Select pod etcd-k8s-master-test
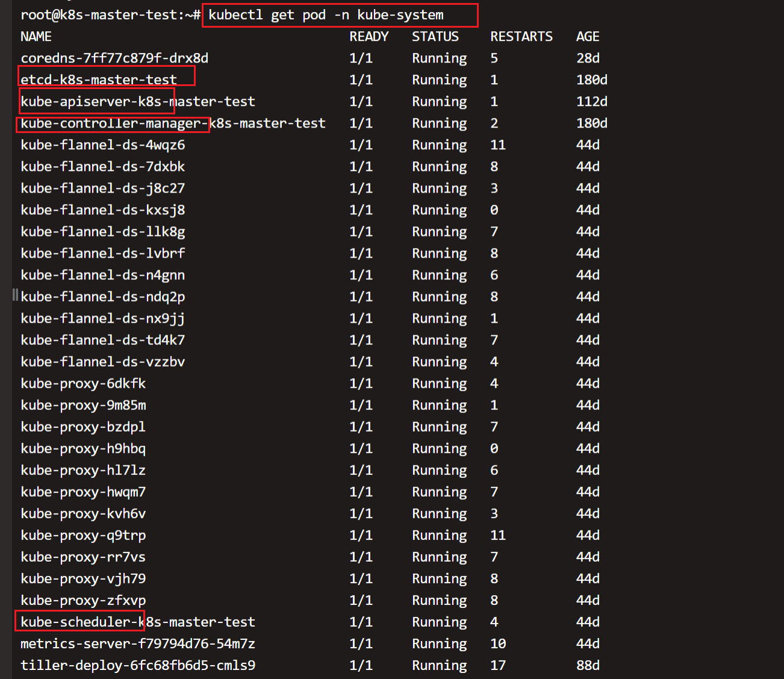784x679 pixels. pos(99,80)
